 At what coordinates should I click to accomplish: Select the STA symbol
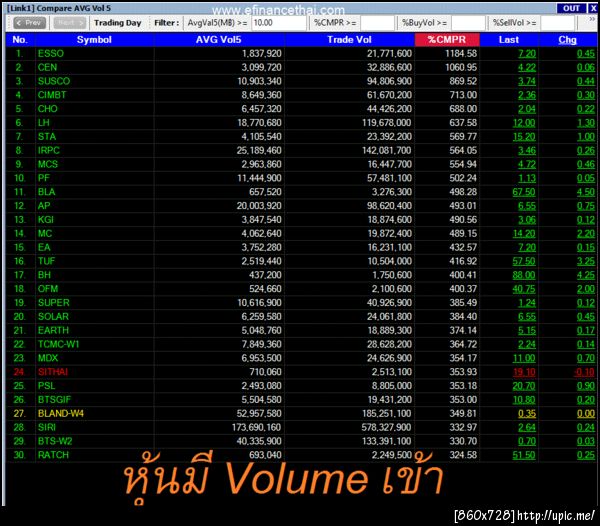click(x=47, y=137)
